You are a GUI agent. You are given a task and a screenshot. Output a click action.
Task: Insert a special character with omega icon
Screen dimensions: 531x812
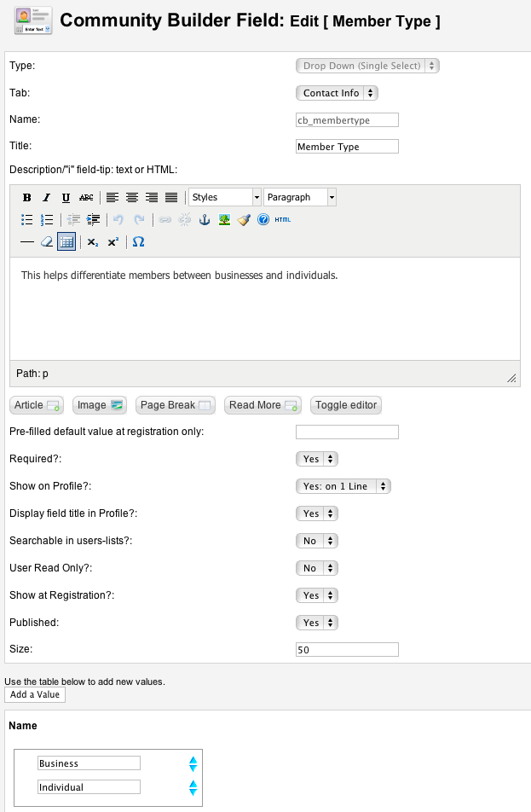pyautogui.click(x=138, y=242)
